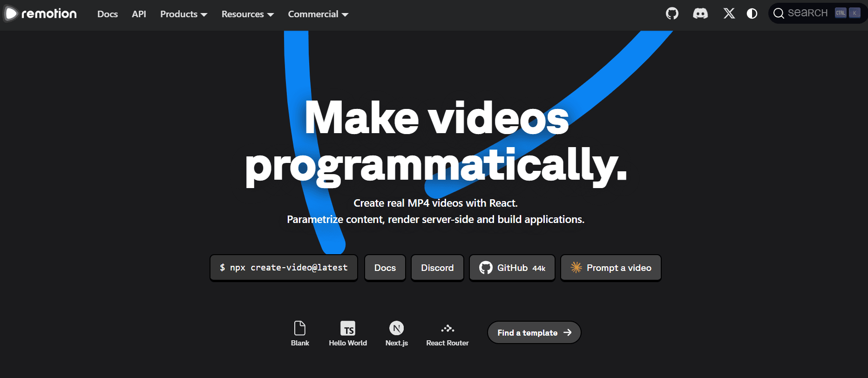Click the Find a template button
This screenshot has height=378, width=868.
(x=534, y=332)
